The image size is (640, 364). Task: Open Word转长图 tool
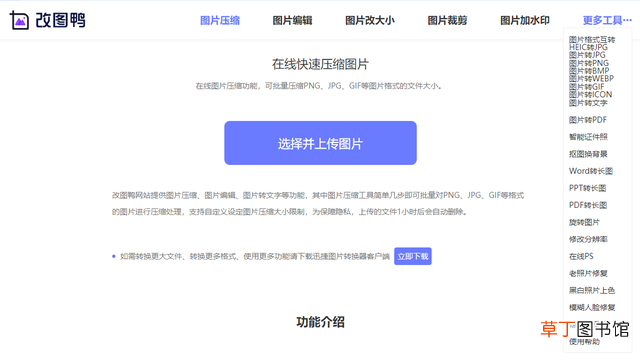[x=591, y=171]
